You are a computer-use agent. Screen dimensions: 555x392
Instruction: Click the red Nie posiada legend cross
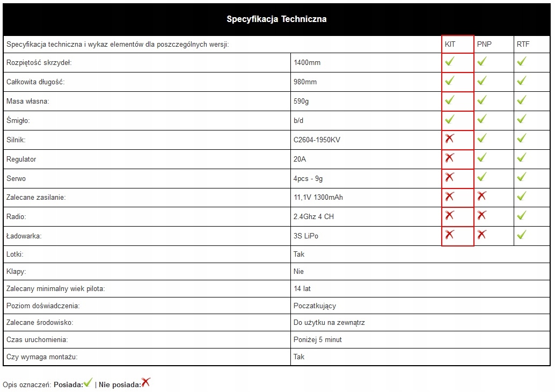[145, 382]
